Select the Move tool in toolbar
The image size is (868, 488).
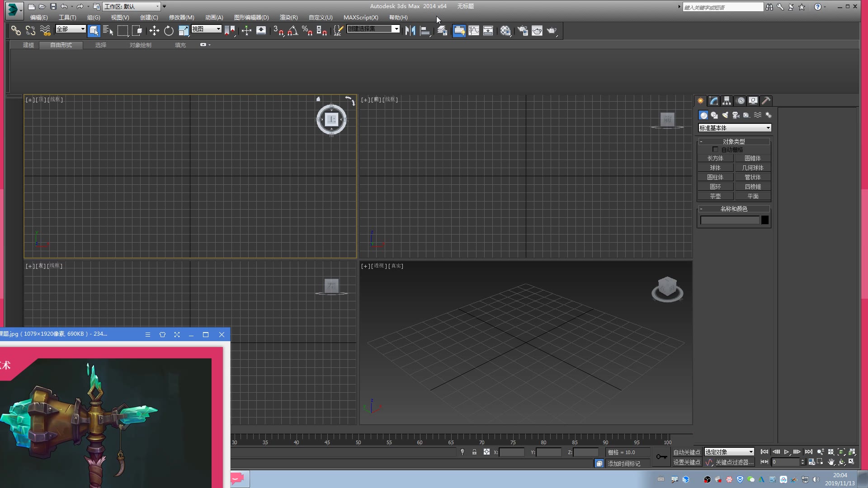[154, 31]
